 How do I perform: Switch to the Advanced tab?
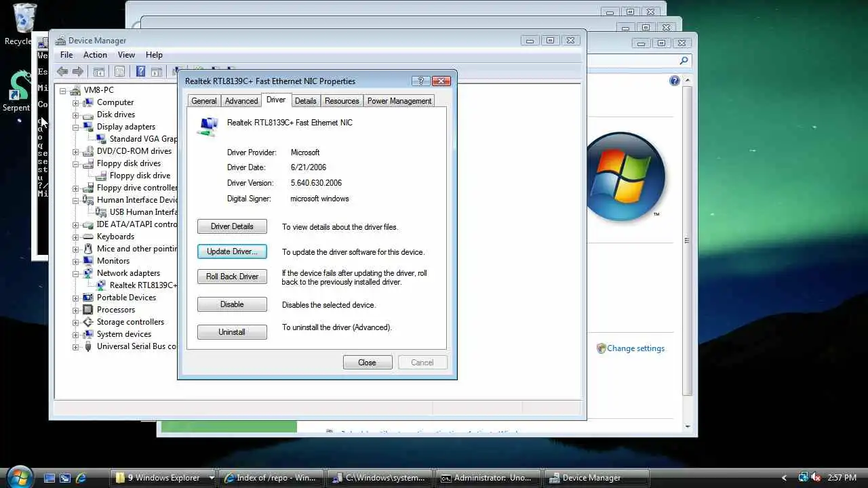241,101
